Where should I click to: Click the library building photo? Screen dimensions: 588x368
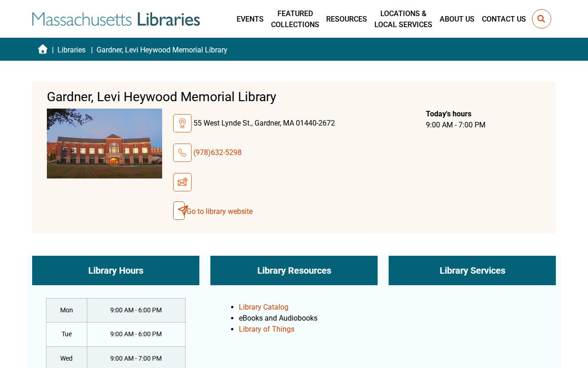tap(104, 144)
